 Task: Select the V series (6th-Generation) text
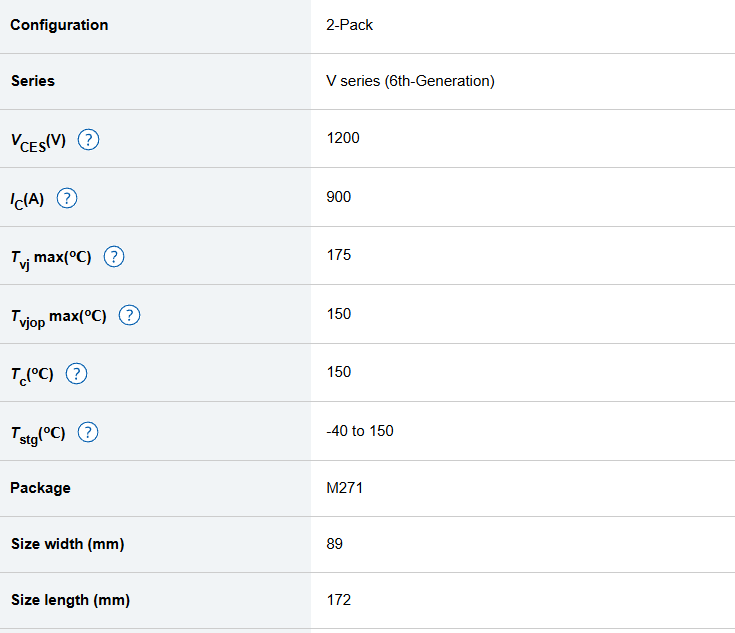pos(410,81)
